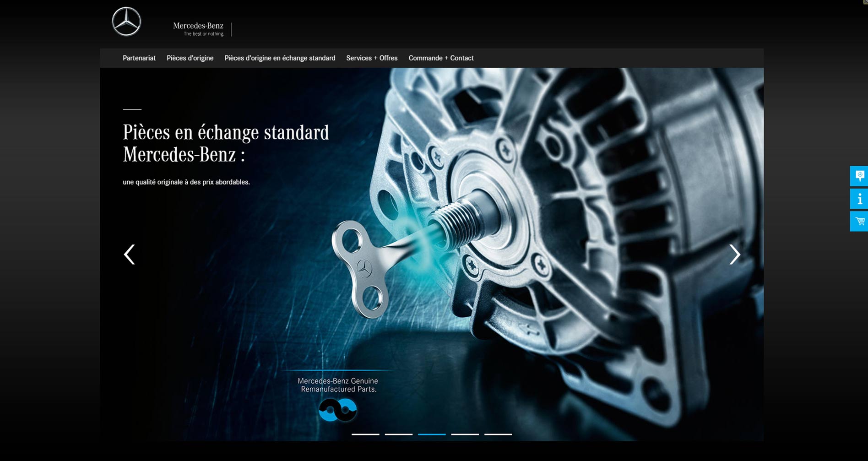
Task: Open the blue information icon
Action: tap(859, 199)
